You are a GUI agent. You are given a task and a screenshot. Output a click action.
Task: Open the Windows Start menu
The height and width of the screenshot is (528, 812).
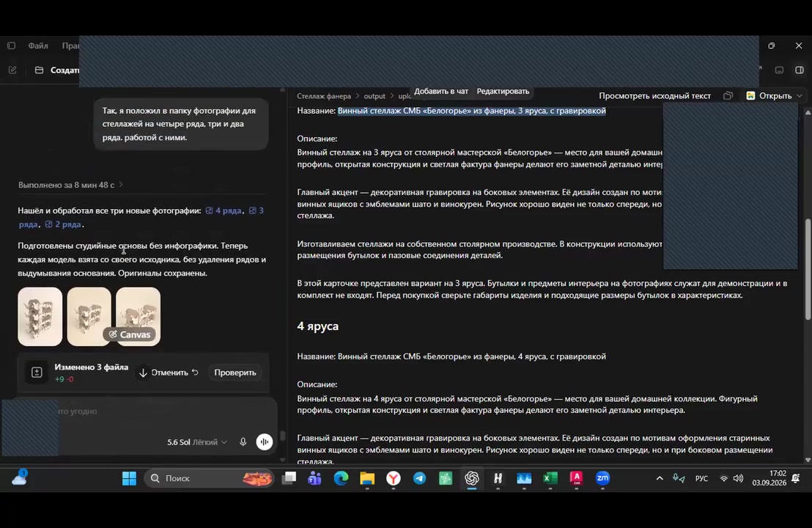129,478
